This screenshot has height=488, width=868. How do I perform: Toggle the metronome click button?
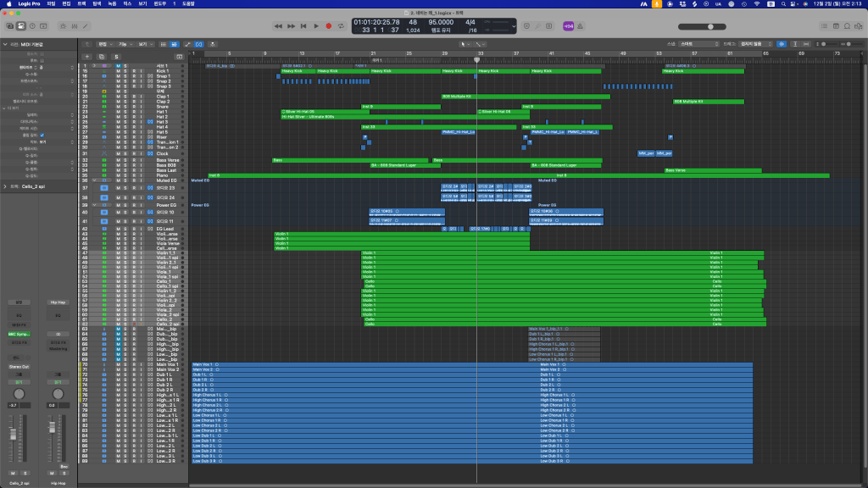tap(580, 26)
